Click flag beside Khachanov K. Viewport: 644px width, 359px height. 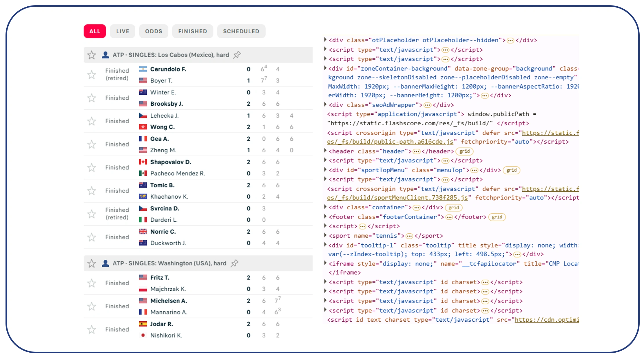143,196
